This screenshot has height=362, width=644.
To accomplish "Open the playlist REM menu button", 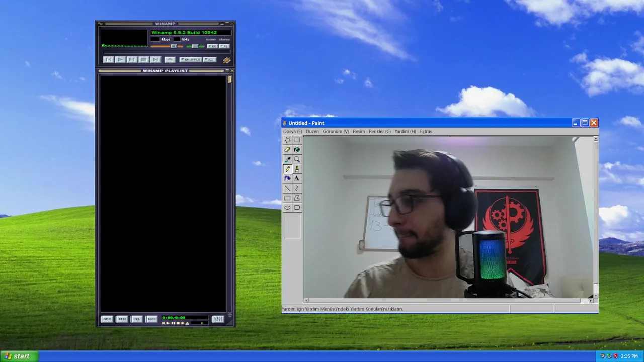I will (122, 319).
